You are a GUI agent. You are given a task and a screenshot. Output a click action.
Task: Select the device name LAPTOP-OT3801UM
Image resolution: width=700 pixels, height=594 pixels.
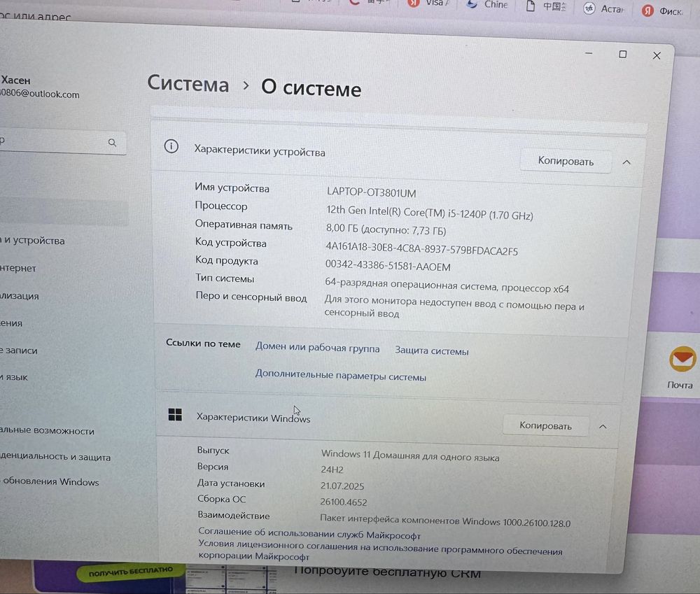coord(371,192)
